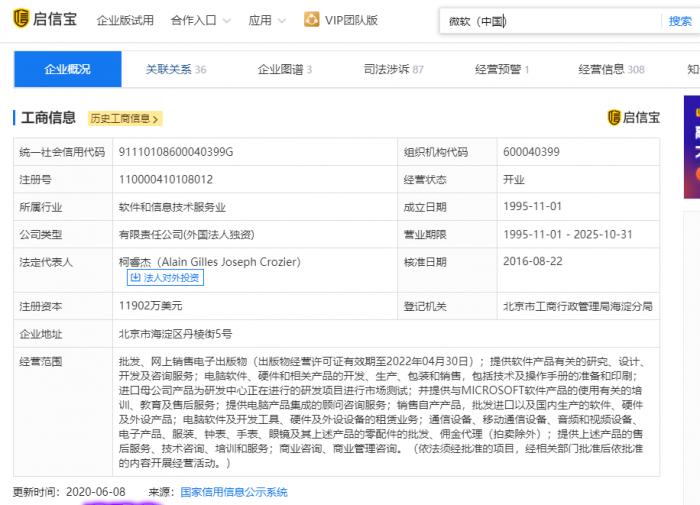The height and width of the screenshot is (505, 700).
Task: Click the VIP团队版 link text
Action: pos(351,20)
